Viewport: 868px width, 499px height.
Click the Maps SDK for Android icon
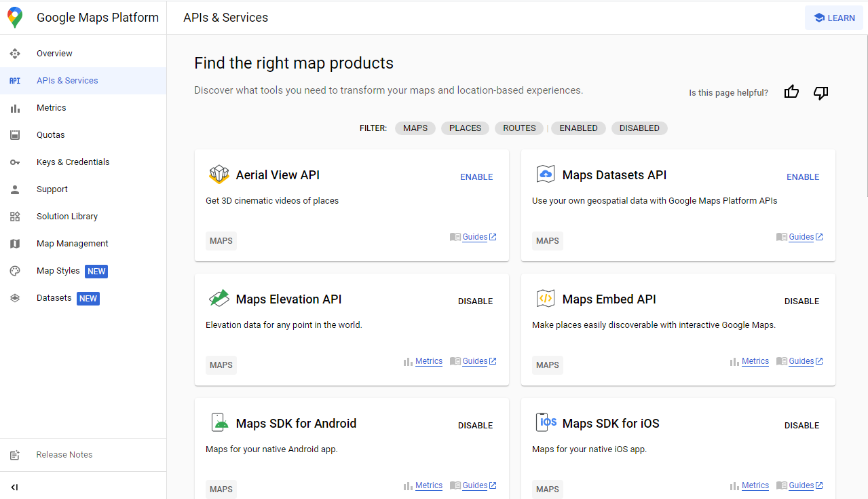point(219,422)
